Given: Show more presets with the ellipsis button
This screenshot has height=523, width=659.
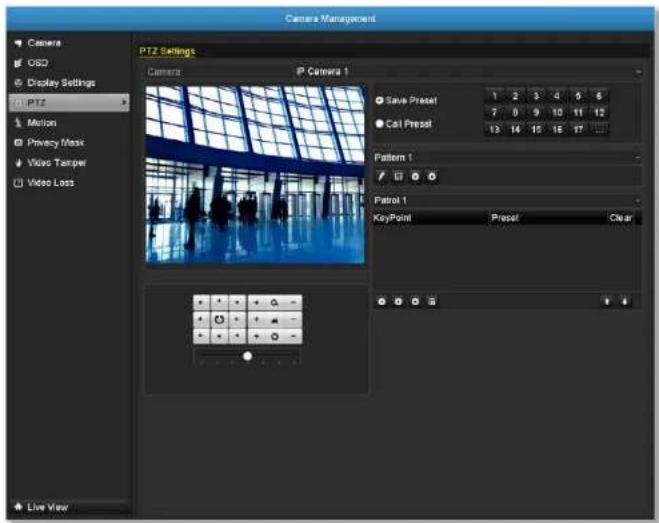Looking at the screenshot, I should (599, 129).
